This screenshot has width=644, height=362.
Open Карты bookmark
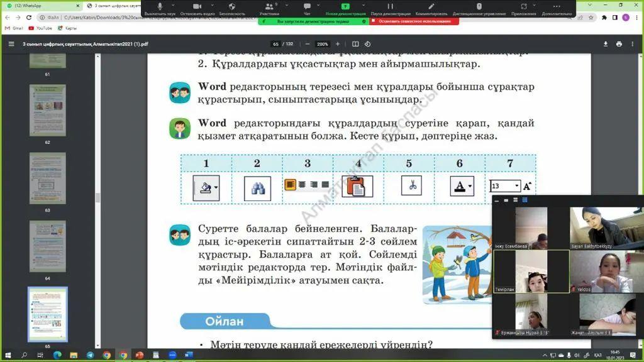(x=67, y=28)
